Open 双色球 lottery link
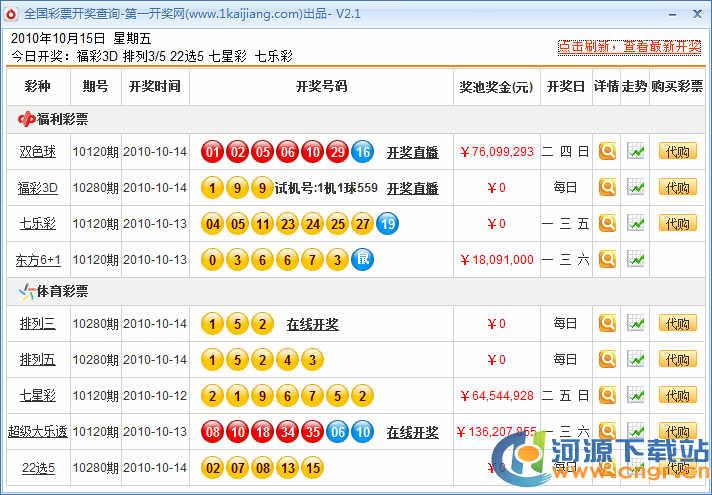Screen dimensions: 712x495 [38, 152]
